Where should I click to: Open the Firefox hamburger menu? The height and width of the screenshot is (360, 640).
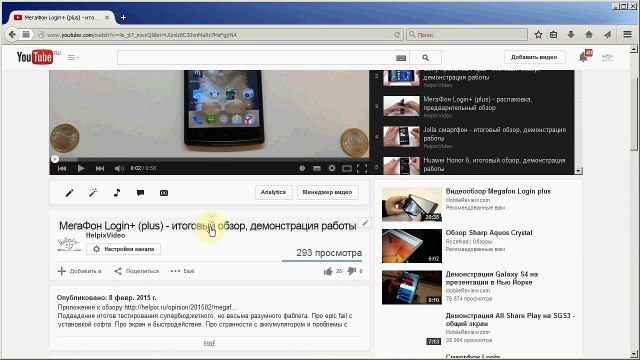627,35
